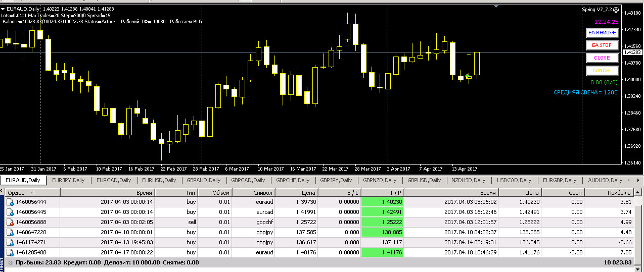Click the T/P cell 137.117
This screenshot has height=272, width=644.
click(x=383, y=242)
